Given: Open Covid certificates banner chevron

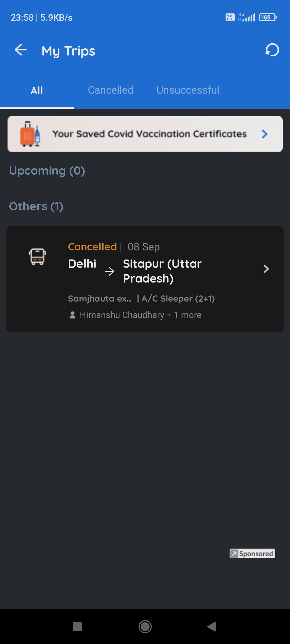Looking at the screenshot, I should [x=264, y=134].
